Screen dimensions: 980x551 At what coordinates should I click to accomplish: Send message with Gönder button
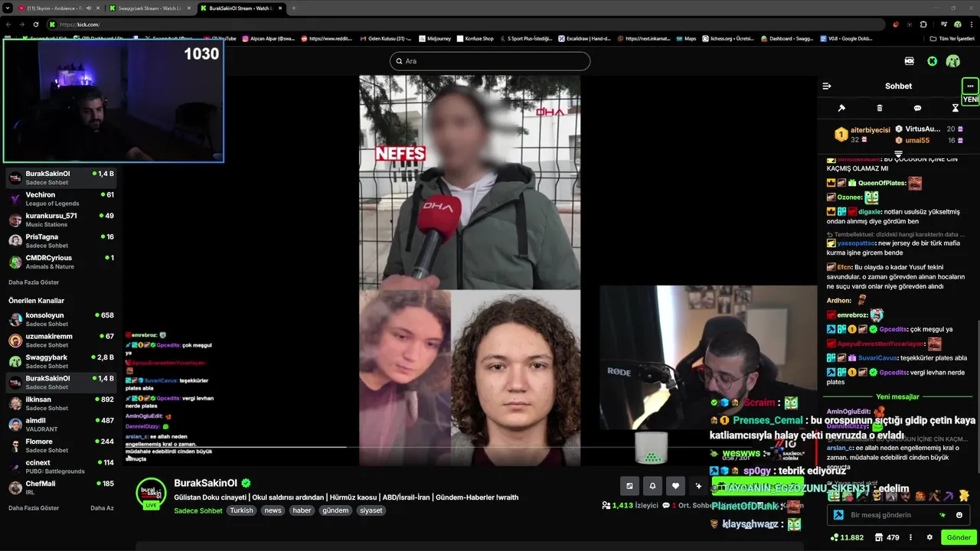[x=959, y=537]
